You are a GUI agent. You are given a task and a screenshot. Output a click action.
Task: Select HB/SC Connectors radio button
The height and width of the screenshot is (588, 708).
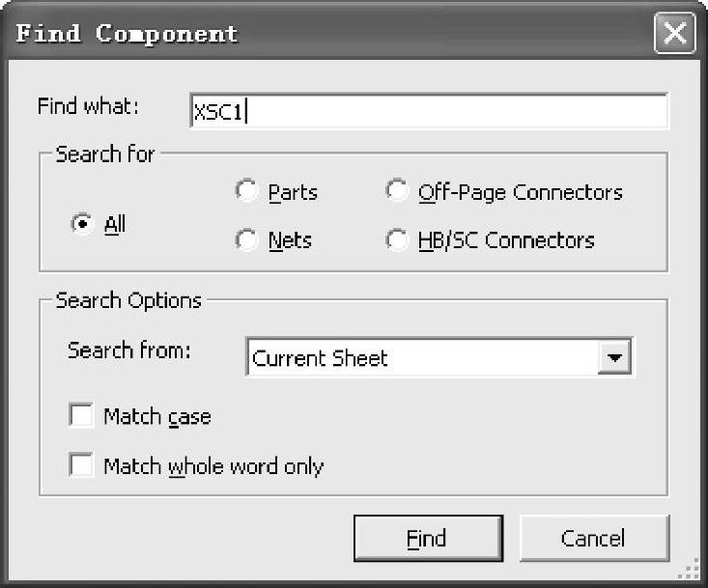pos(396,240)
